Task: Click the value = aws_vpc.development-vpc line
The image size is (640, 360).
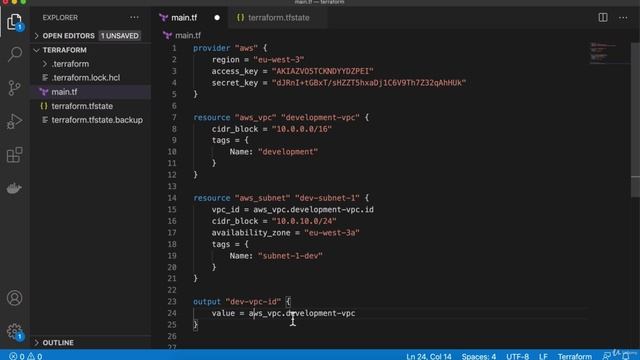Action: [283, 313]
